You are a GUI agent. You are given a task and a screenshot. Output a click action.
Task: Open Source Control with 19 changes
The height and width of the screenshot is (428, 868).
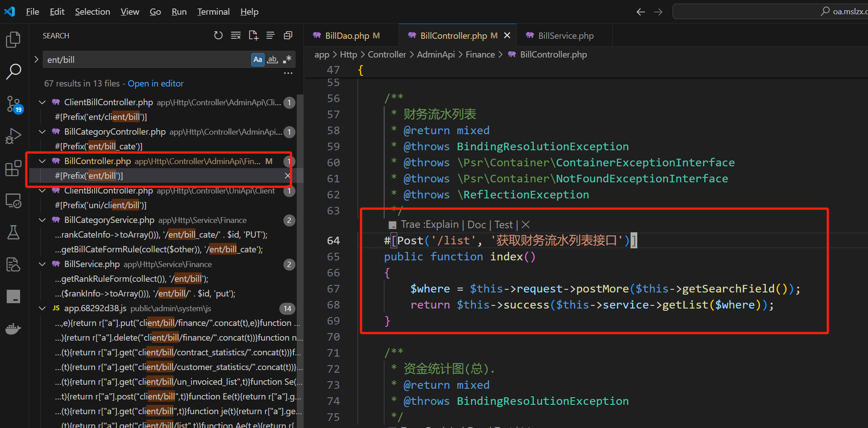(14, 104)
